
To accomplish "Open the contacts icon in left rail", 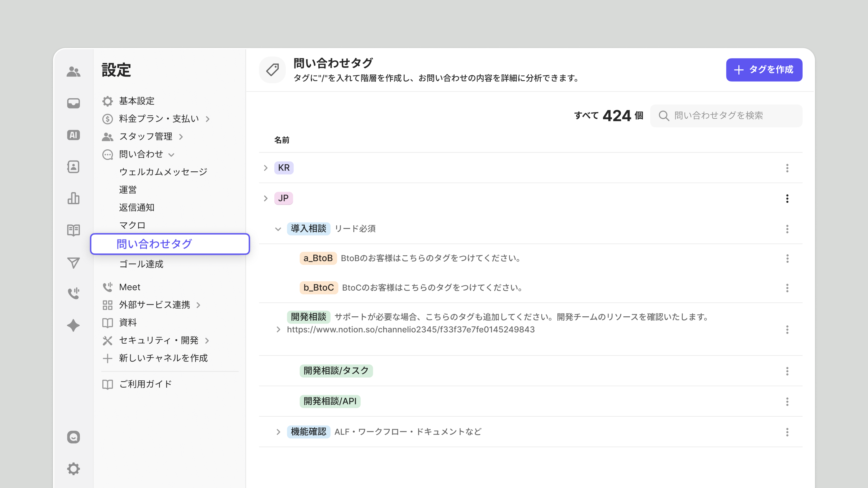I will (73, 167).
